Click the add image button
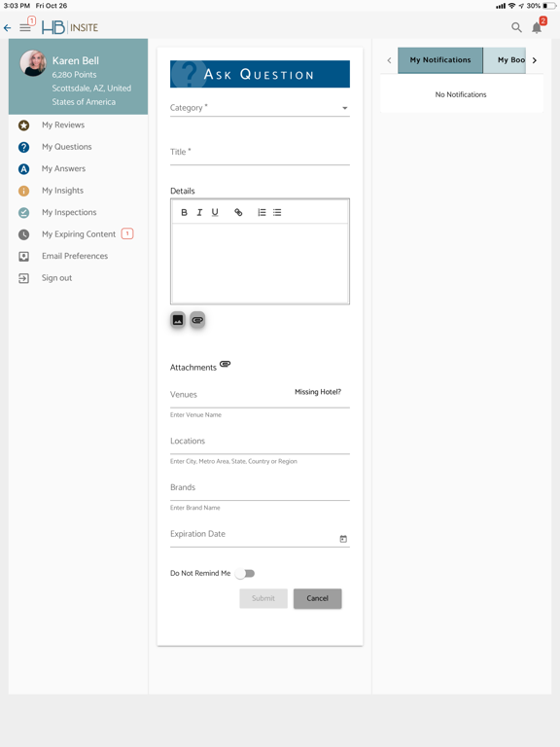This screenshot has width=560, height=747. click(178, 320)
